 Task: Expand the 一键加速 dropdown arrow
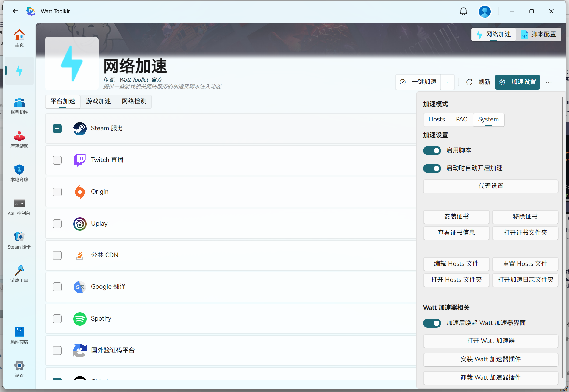[x=447, y=82]
